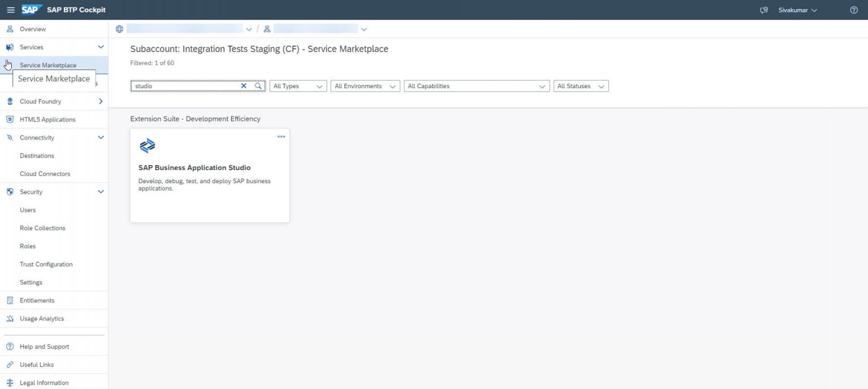This screenshot has width=868, height=389.
Task: Click the global account globe icon
Action: (x=119, y=29)
